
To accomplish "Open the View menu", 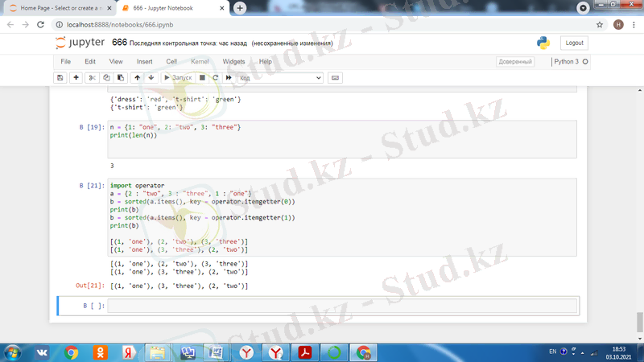I will pos(116,62).
